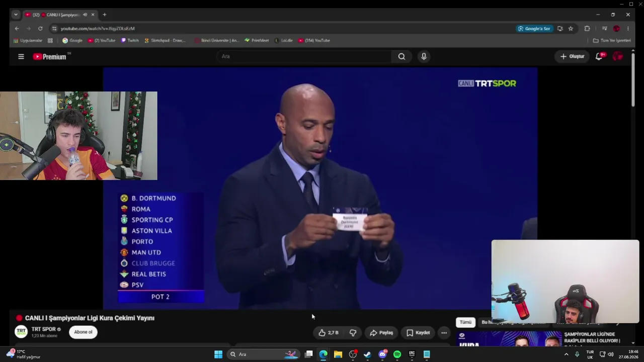Click Google'a Sor button in address bar
This screenshot has width=644, height=362.
pos(534,29)
